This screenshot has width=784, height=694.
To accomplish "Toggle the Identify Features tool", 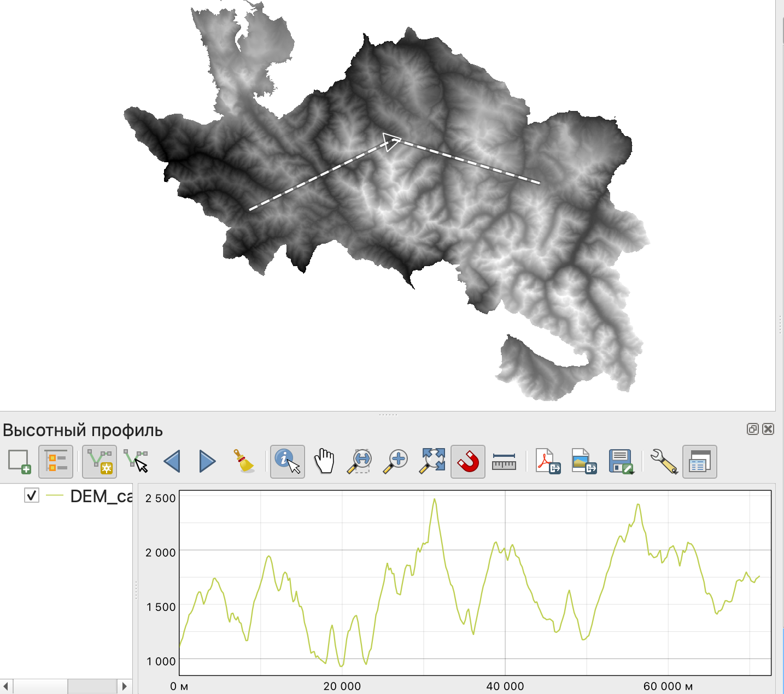I will tap(287, 462).
